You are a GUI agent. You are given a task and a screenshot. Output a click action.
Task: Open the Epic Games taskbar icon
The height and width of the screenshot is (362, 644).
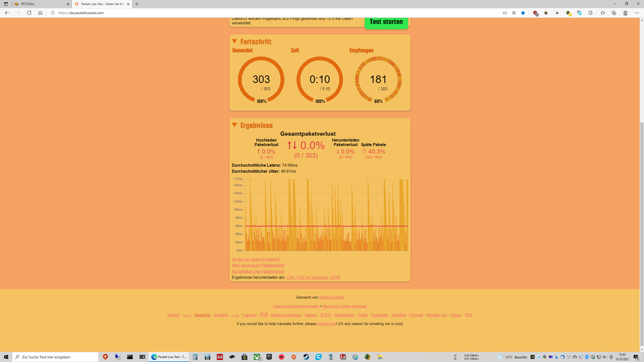pos(269,357)
